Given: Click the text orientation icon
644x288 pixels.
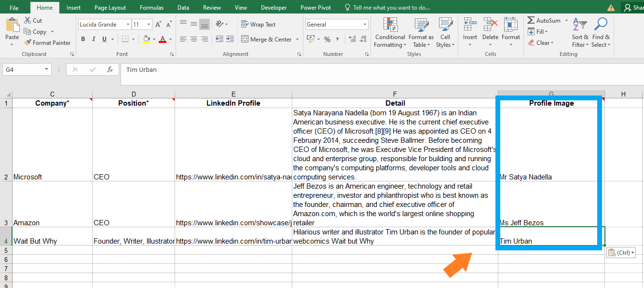Looking at the screenshot, I should point(219,24).
